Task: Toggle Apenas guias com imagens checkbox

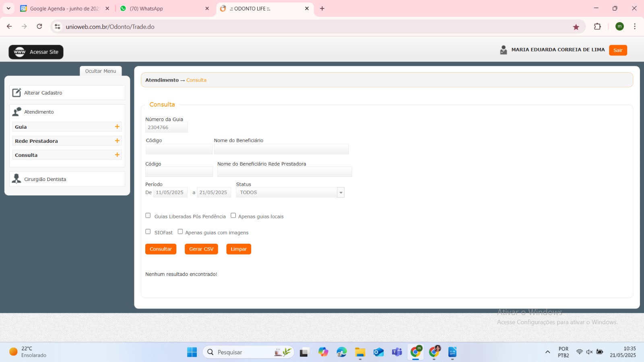Action: click(x=180, y=232)
